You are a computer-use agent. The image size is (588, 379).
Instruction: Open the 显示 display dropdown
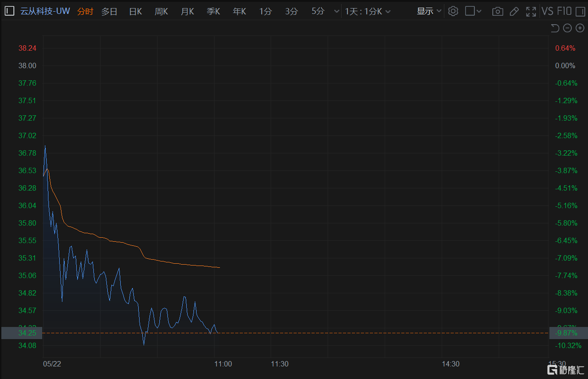click(x=429, y=11)
